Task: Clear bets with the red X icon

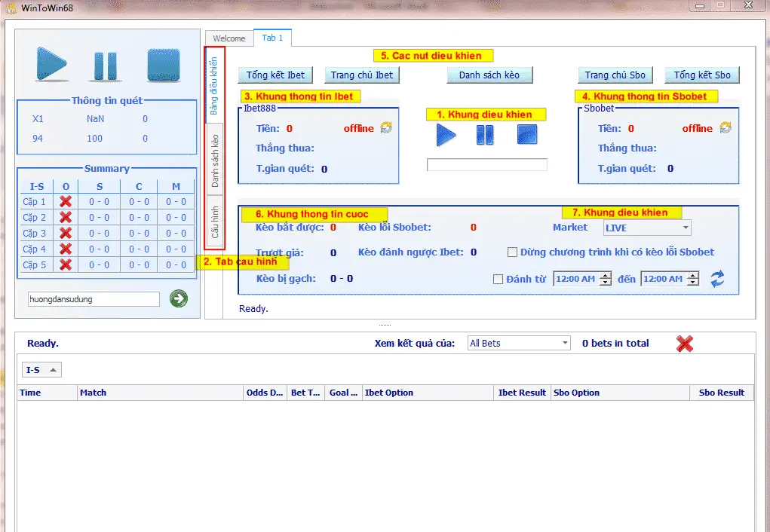Action: click(685, 344)
